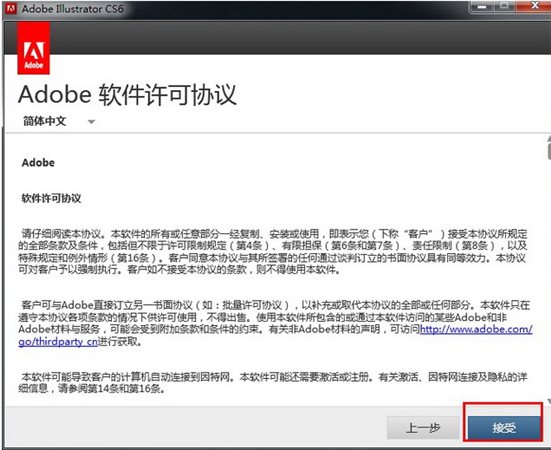This screenshot has height=450, width=551.
Task: Click the bold 软件许可协议 subheading
Action: [51, 198]
